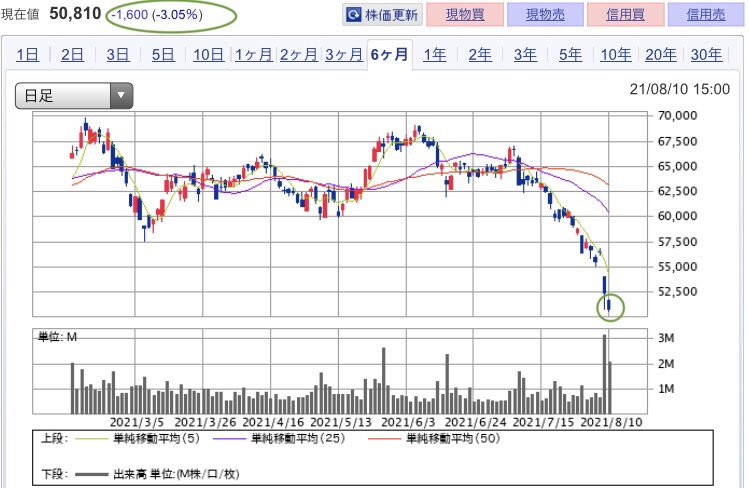Click the 株価更新 refresh button
749x488 pixels.
tap(382, 15)
